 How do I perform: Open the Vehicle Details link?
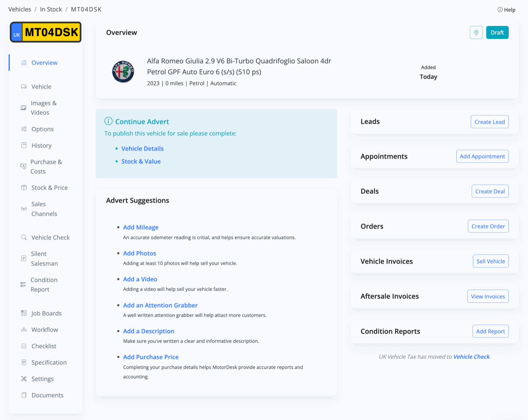143,149
